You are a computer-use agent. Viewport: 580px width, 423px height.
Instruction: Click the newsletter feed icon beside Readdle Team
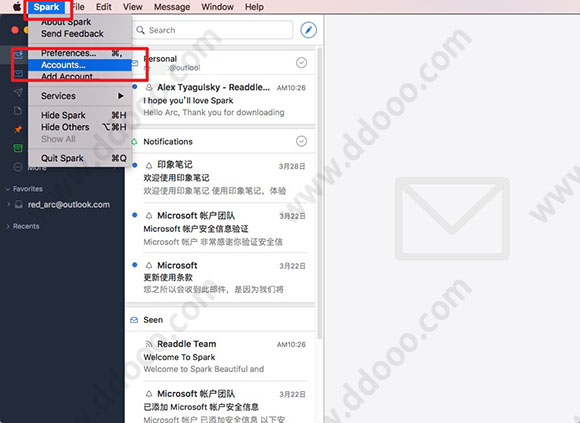tap(149, 344)
